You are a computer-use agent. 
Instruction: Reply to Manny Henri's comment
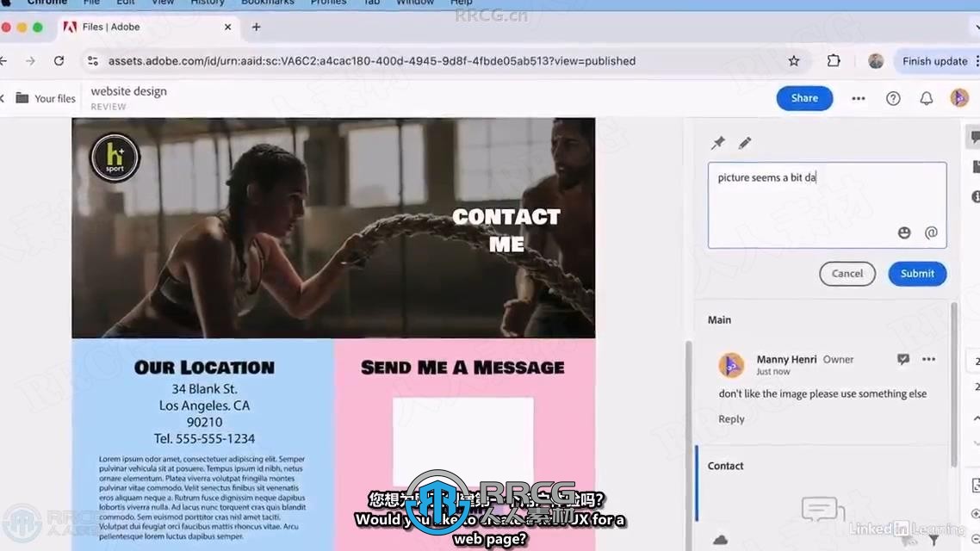731,419
